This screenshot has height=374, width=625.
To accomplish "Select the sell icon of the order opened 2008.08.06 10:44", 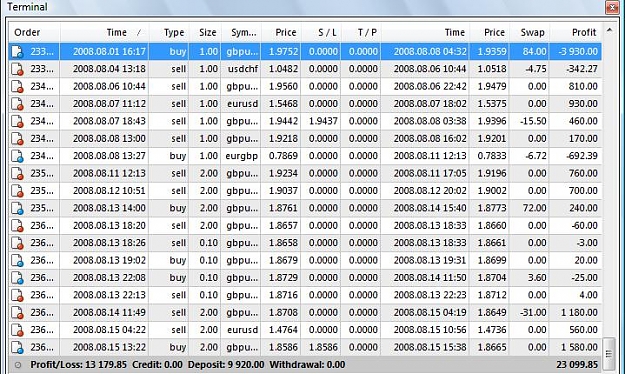I will (17, 87).
